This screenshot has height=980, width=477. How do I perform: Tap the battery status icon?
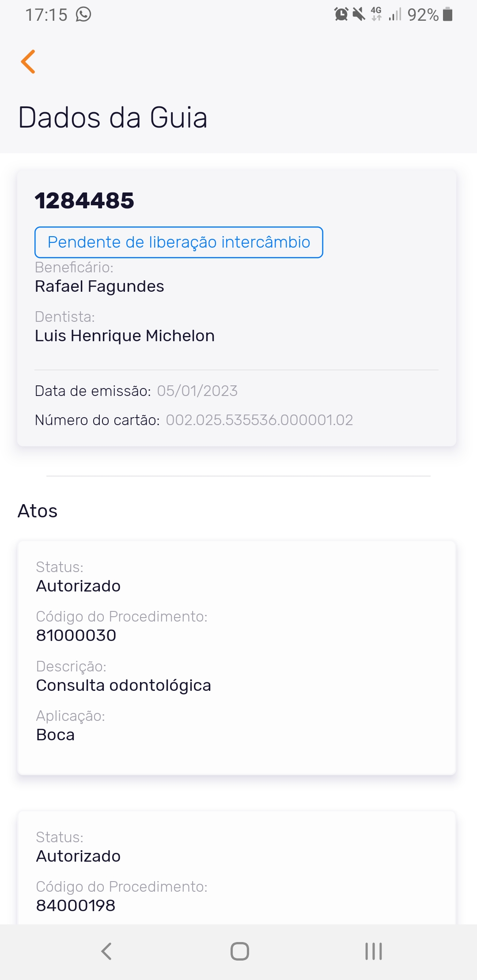(448, 15)
